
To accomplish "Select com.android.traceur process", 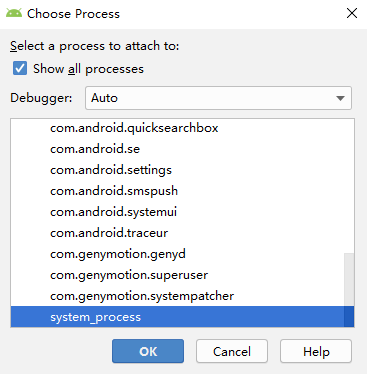I will point(182,233).
